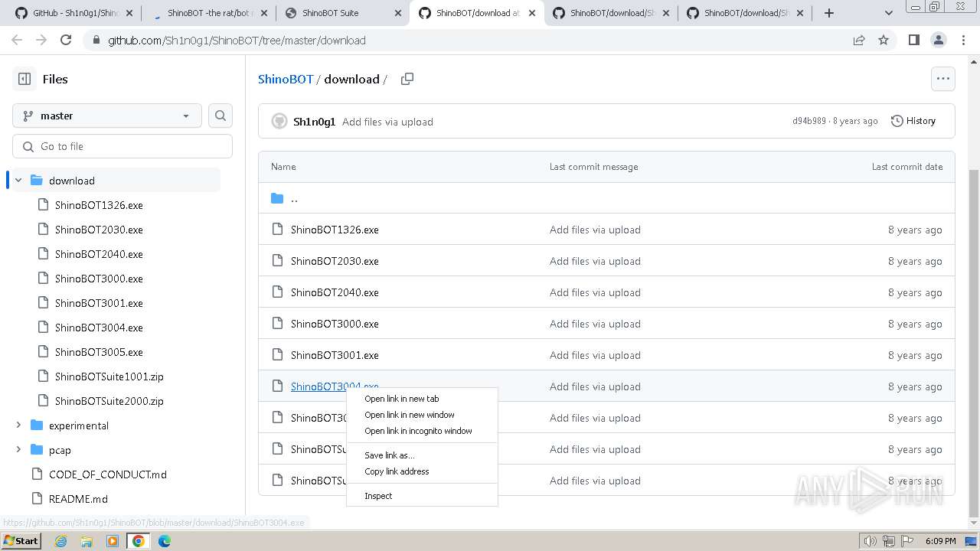Screen dimensions: 980x551
Task: Expand the experimental folder in tree
Action: [x=18, y=425]
